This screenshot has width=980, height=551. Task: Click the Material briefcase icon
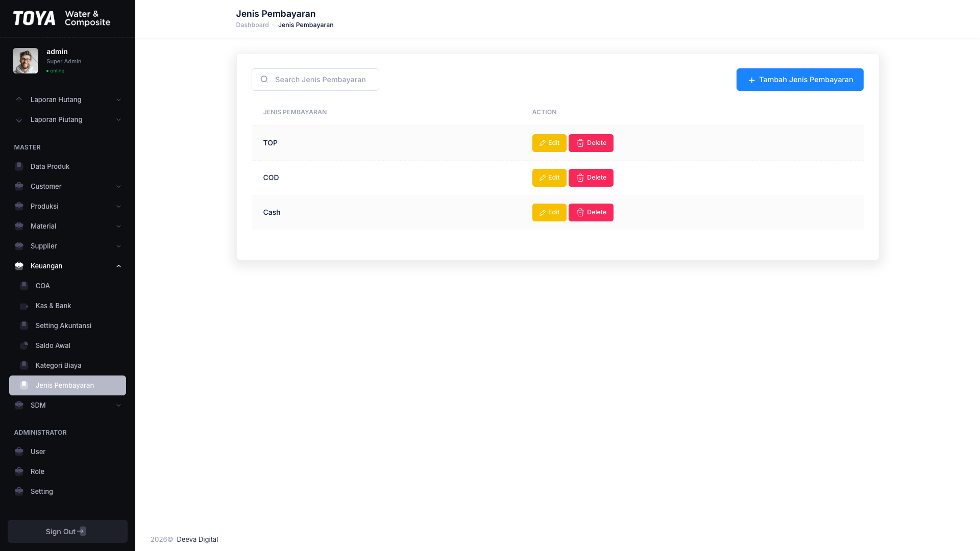coord(19,226)
